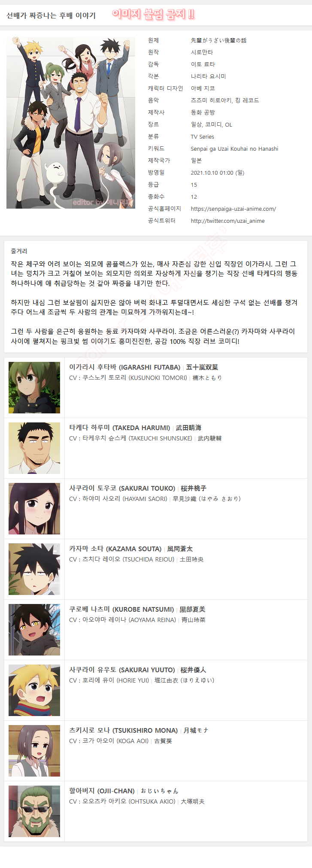The image size is (312, 868).
Task: Select Sakurai Touko character thumbnail
Action: 34,509
